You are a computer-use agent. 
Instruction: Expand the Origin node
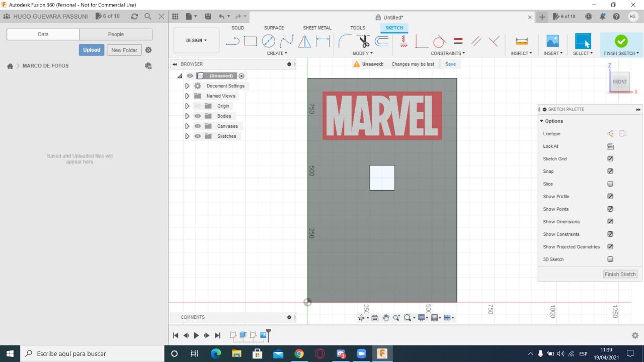tap(187, 106)
